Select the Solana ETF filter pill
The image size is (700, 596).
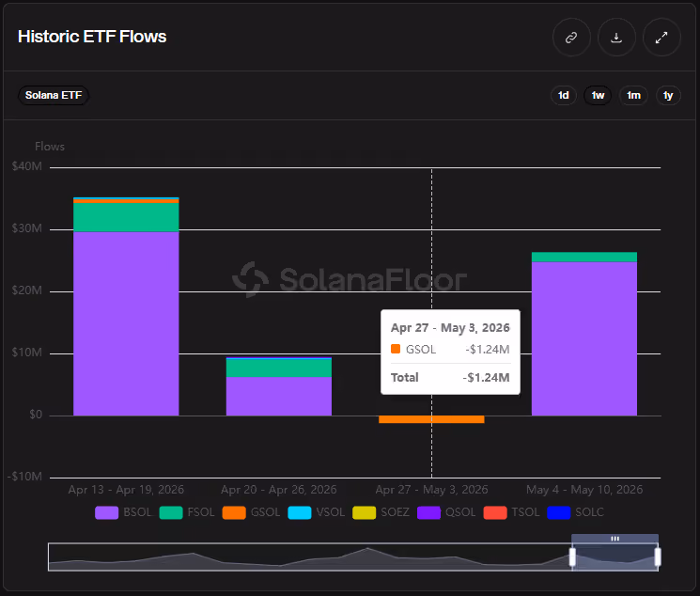(x=54, y=95)
